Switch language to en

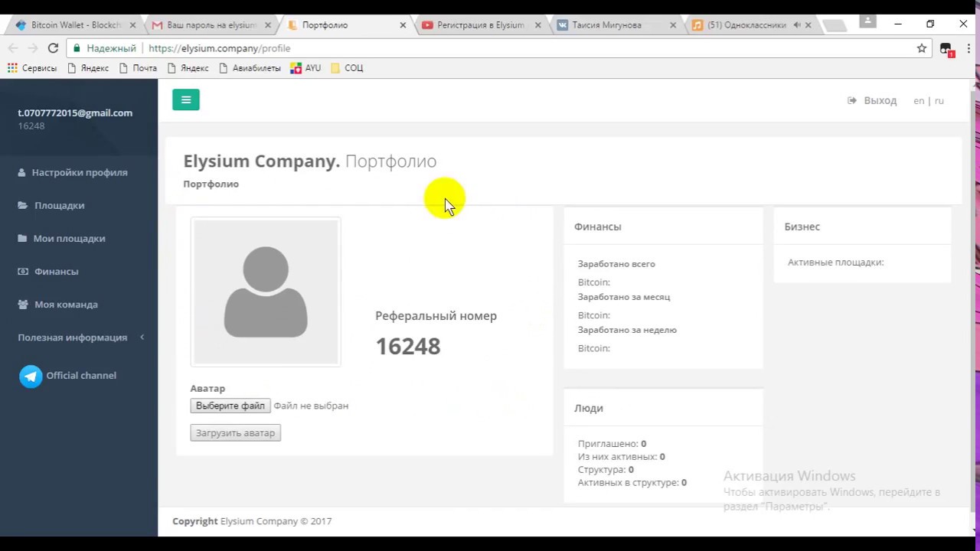tap(919, 100)
